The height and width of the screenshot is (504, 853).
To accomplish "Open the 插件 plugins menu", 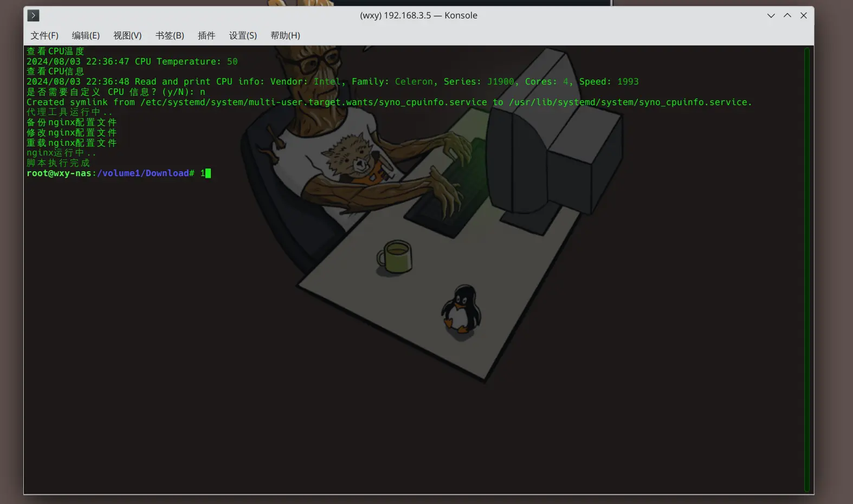I will pos(206,36).
